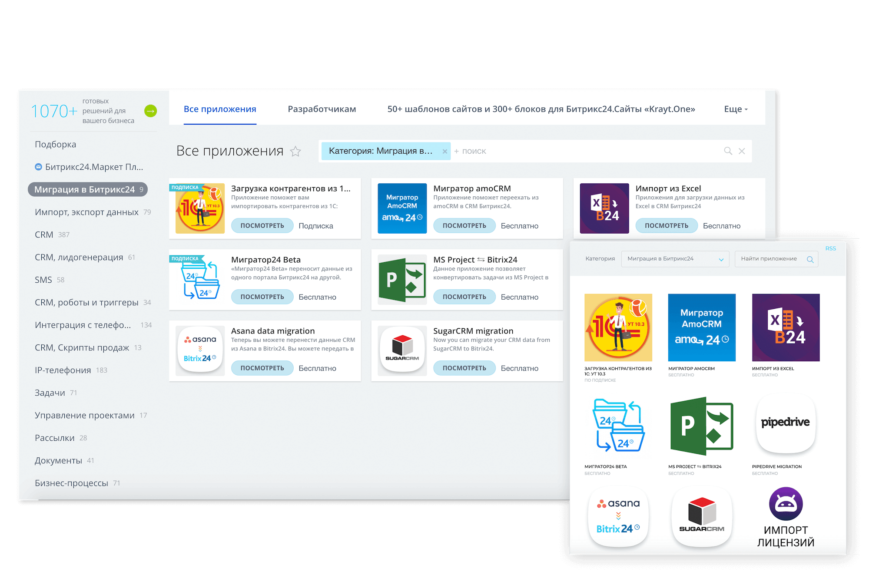Viewport: 869px width, 588px height.
Task: Select the IP-телефония category
Action: 71,370
